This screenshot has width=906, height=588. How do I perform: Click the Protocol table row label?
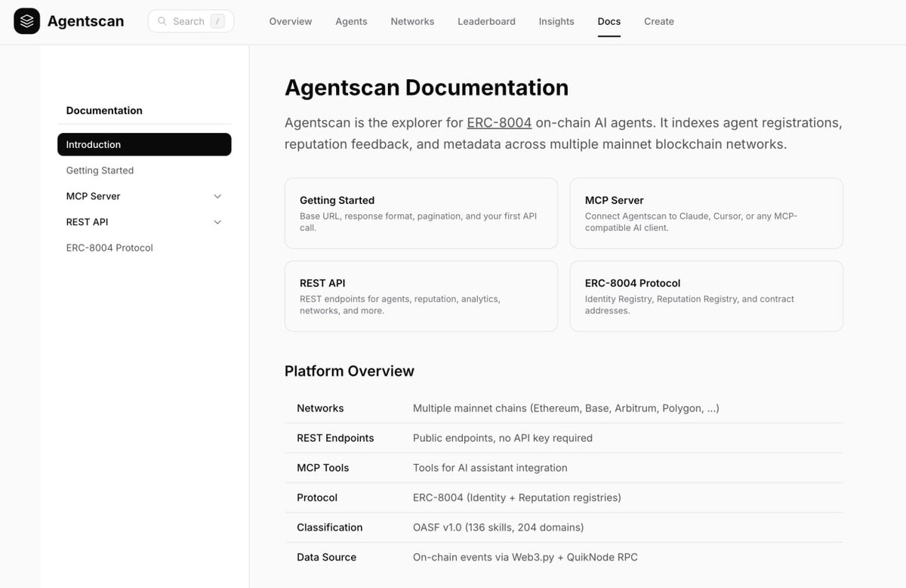pyautogui.click(x=317, y=497)
